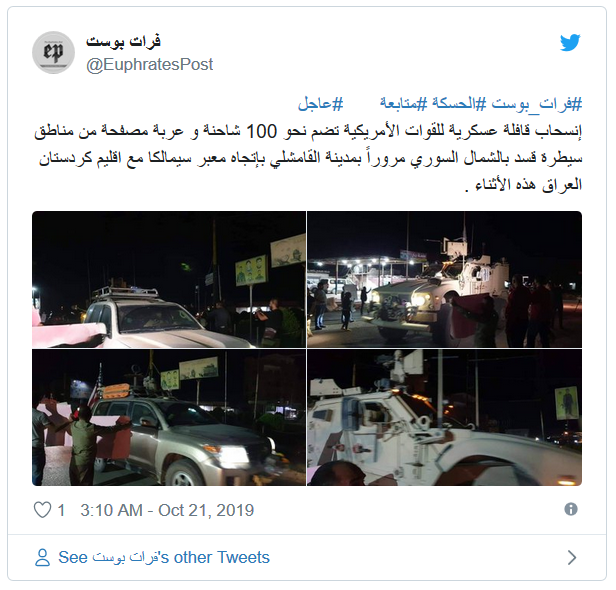Click the Arabic tweet body text

tap(308, 158)
